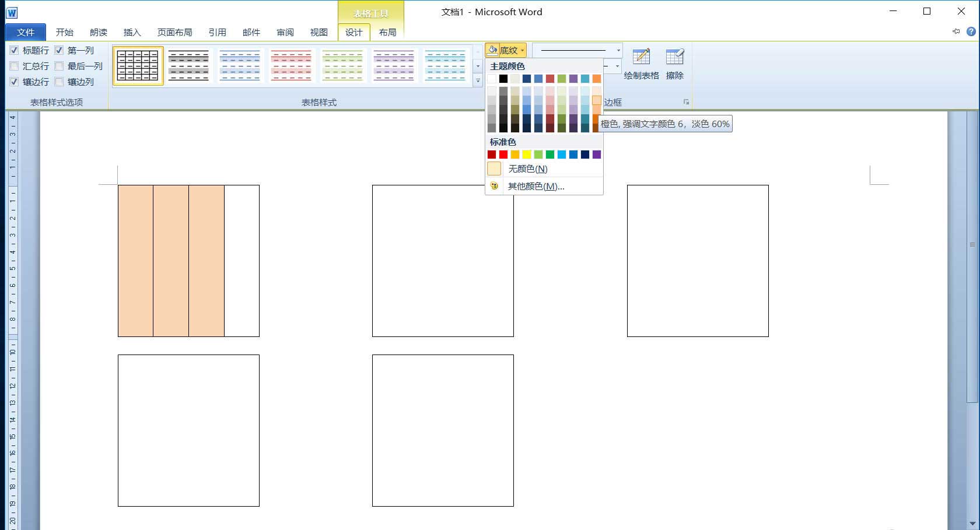
Task: Click the empty table at bottom left
Action: (x=188, y=430)
